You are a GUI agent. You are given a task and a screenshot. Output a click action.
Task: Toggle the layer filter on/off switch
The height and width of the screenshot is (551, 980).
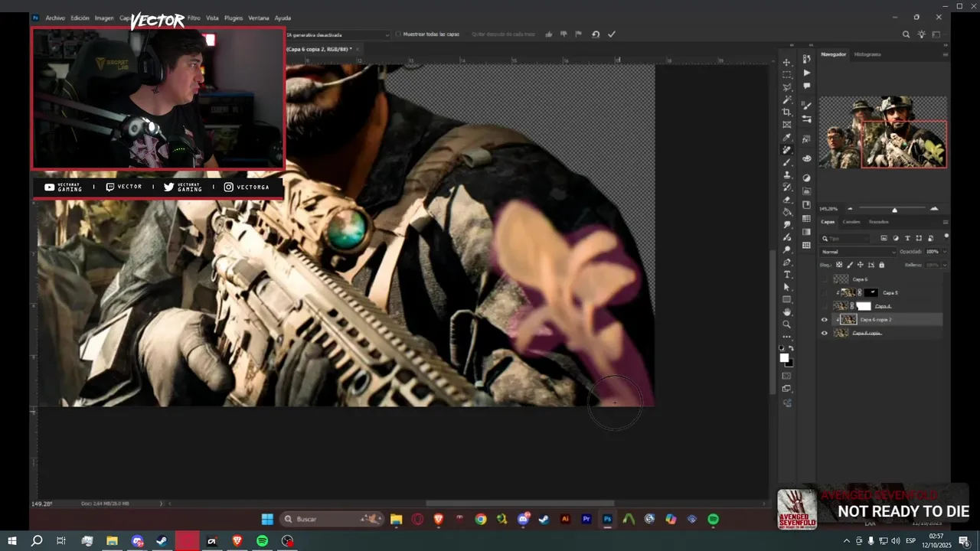(x=946, y=236)
